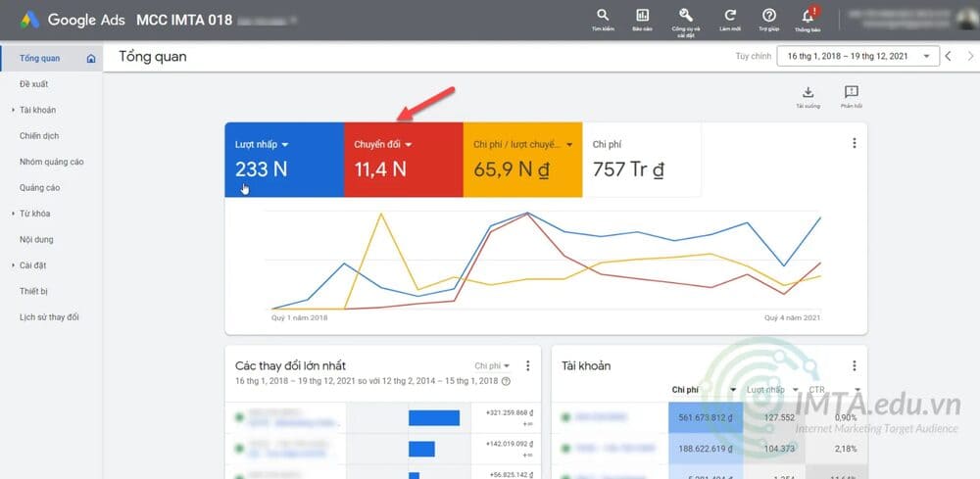Open Lịch sử thay đổi in the sidebar
980x479 pixels.
[x=51, y=317]
